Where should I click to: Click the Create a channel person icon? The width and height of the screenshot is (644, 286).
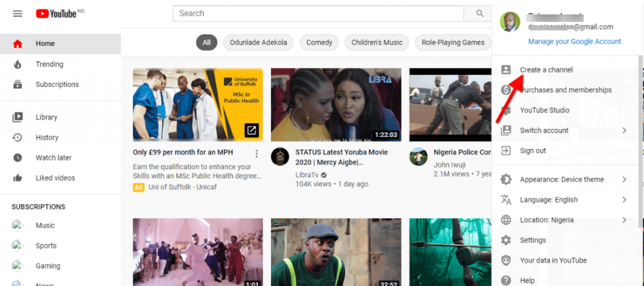[x=506, y=70]
